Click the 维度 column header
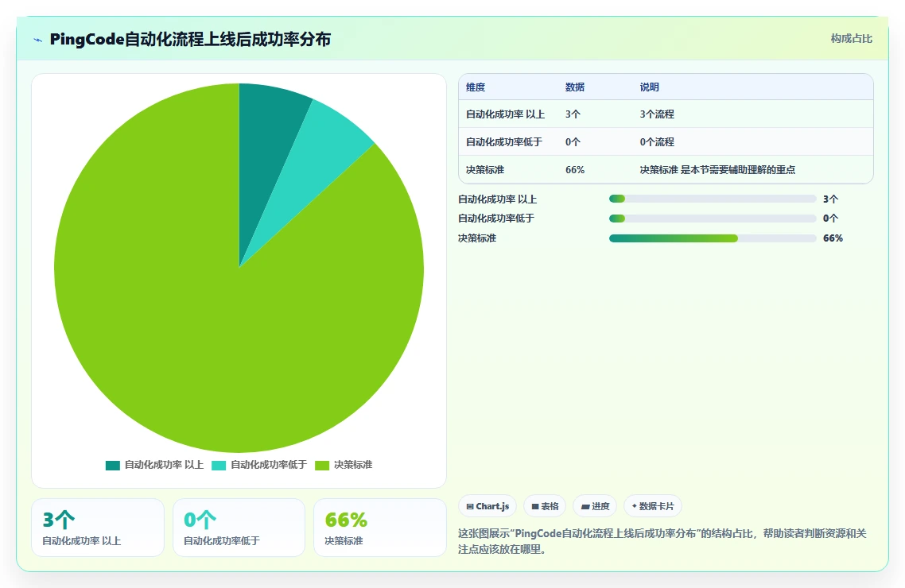The height and width of the screenshot is (588, 905). point(476,87)
